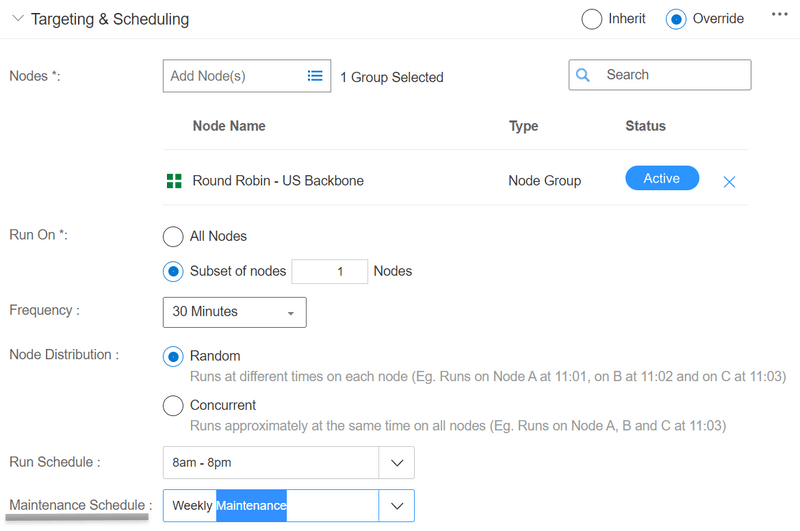Select the Override radio option
Screen dimensions: 800x531
(676, 19)
